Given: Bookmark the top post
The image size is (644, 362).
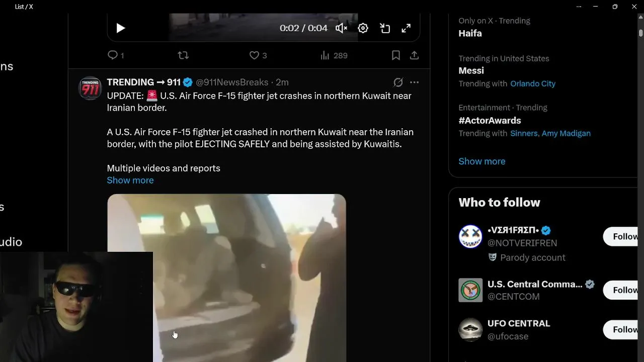Looking at the screenshot, I should (x=396, y=55).
